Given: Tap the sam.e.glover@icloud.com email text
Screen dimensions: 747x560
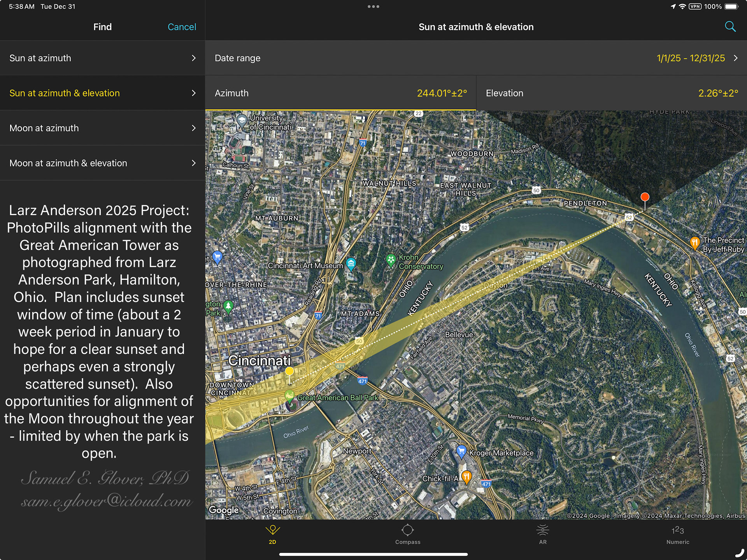Looking at the screenshot, I should (x=106, y=501).
